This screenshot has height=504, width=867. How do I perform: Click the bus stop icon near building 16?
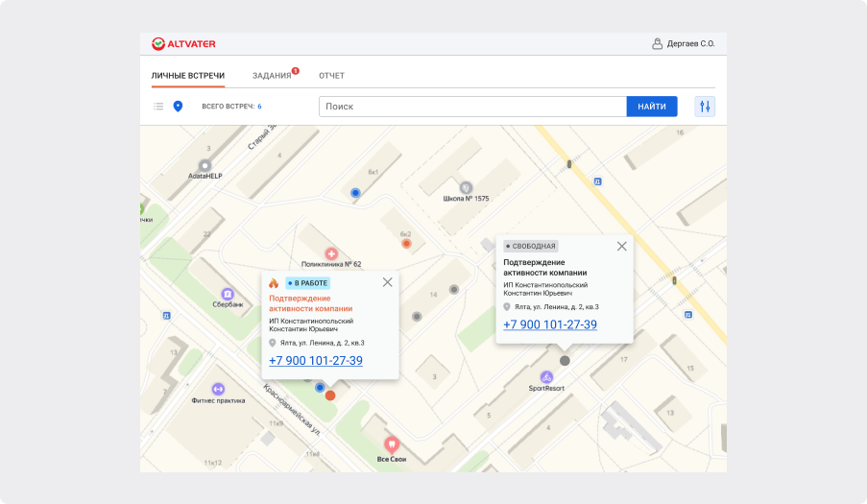click(x=598, y=181)
